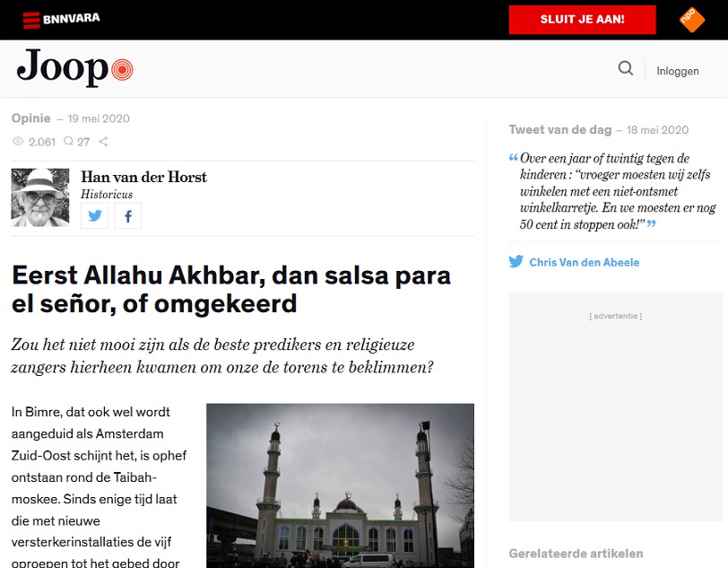Click the Tweet van de dag heading

(560, 130)
